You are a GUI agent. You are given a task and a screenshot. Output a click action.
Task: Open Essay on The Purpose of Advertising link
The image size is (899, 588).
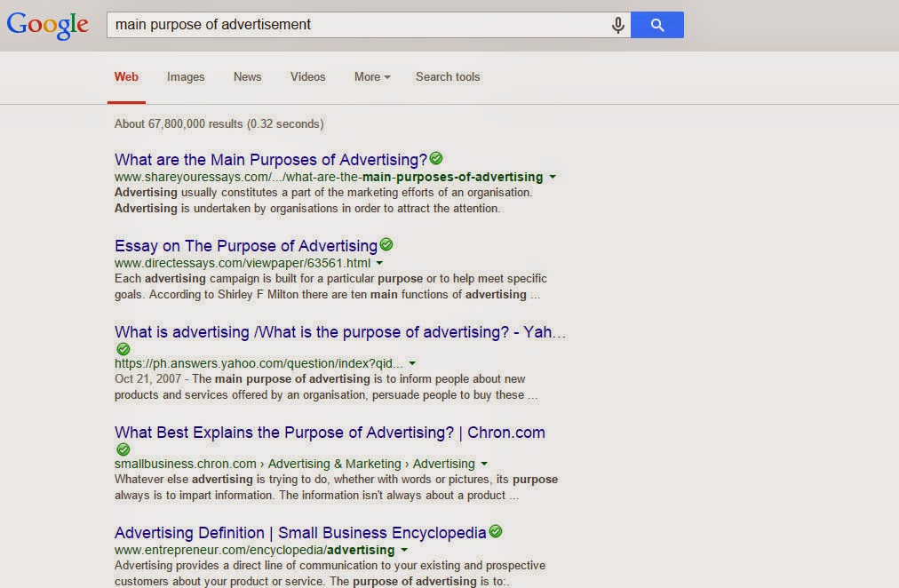[246, 246]
